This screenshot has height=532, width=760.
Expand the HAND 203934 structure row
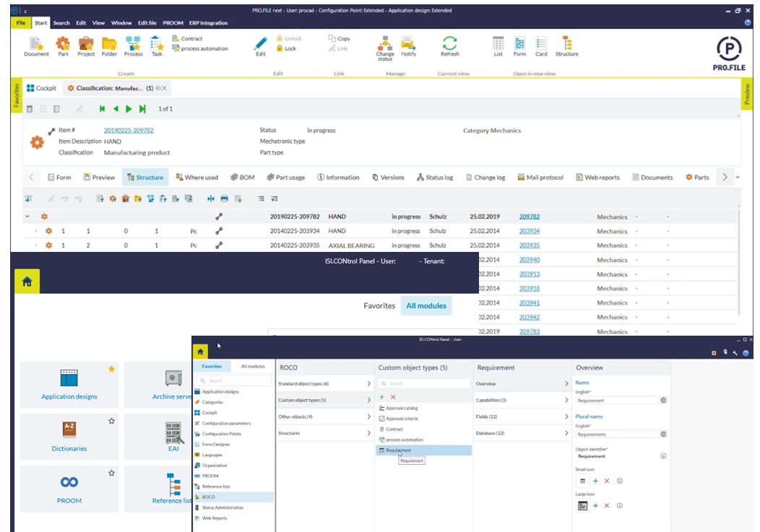tap(36, 231)
